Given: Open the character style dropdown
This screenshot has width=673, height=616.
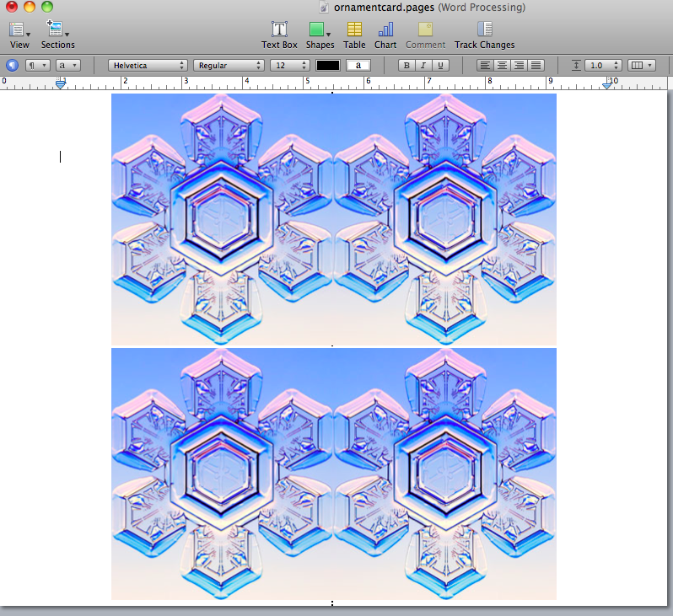Looking at the screenshot, I should pyautogui.click(x=67, y=65).
